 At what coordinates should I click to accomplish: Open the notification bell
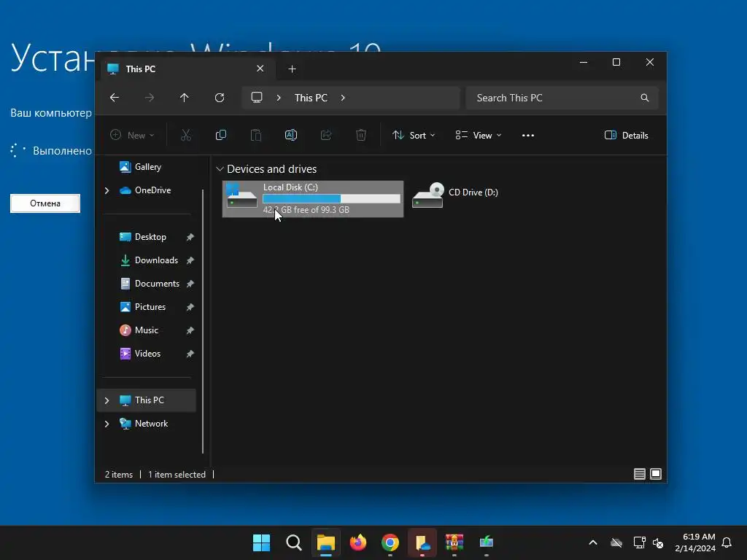(727, 542)
